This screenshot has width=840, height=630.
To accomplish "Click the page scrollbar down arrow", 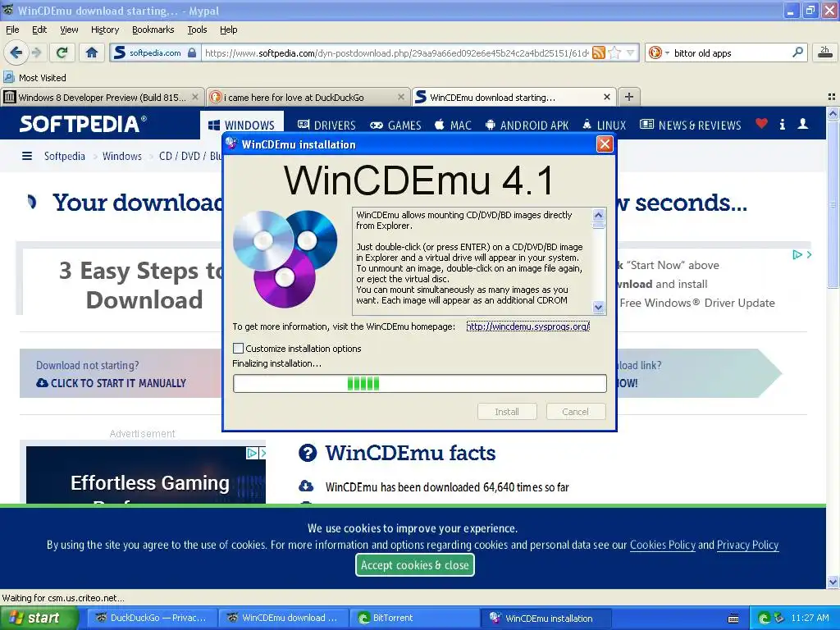I will tap(833, 582).
